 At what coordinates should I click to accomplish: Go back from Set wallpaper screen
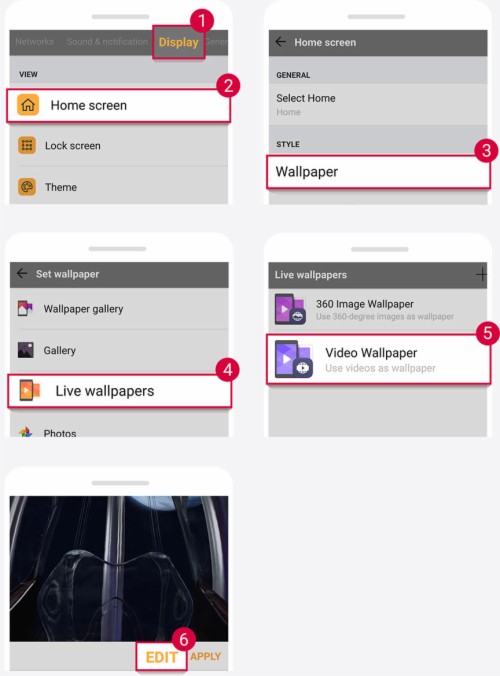[22, 273]
